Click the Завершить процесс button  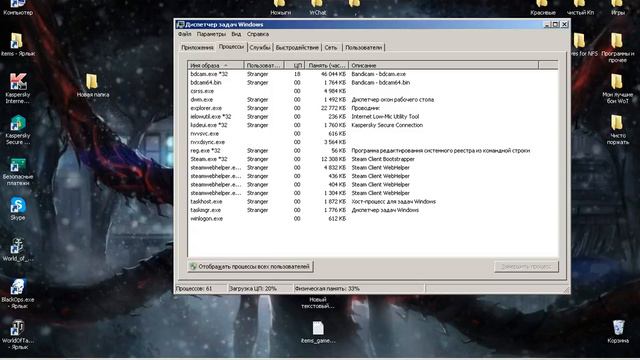coord(526,267)
